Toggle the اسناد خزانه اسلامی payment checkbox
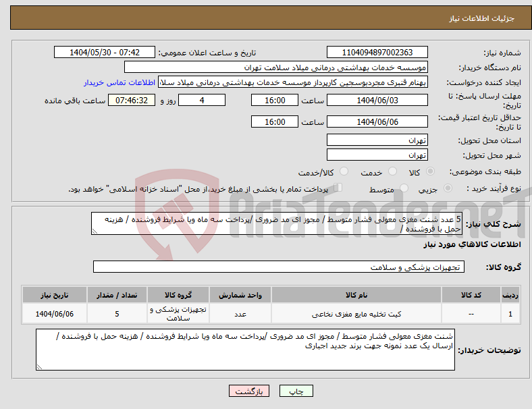The height and width of the screenshot is (409, 532). coord(338,188)
